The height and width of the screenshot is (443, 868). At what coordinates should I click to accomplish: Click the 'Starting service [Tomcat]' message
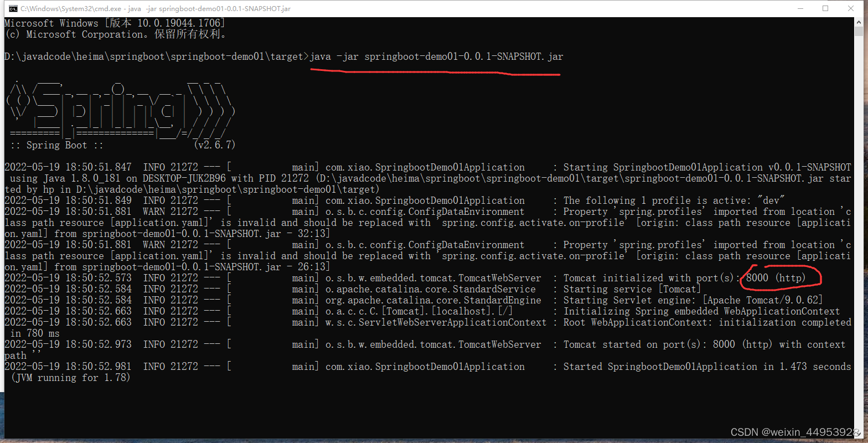point(632,289)
